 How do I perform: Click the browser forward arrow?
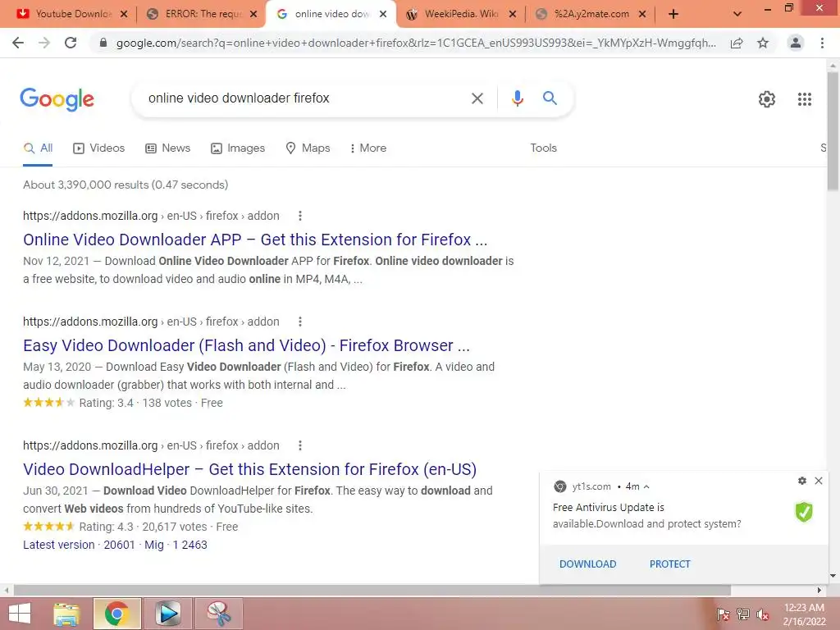(44, 43)
